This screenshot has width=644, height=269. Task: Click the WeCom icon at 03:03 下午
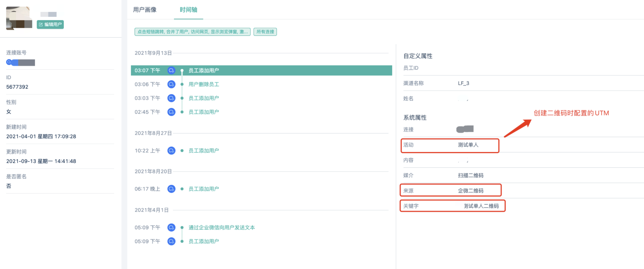[x=171, y=98]
